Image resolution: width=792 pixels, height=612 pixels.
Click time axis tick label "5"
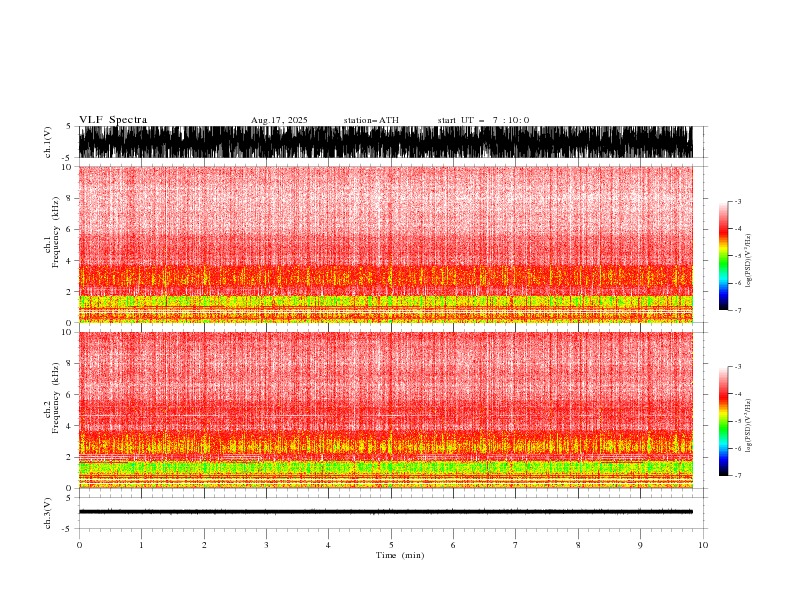click(x=391, y=545)
